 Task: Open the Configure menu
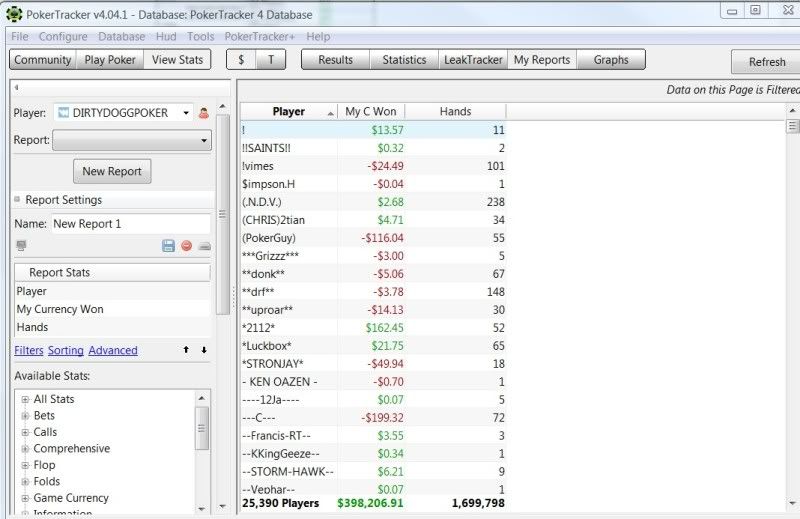tap(63, 37)
